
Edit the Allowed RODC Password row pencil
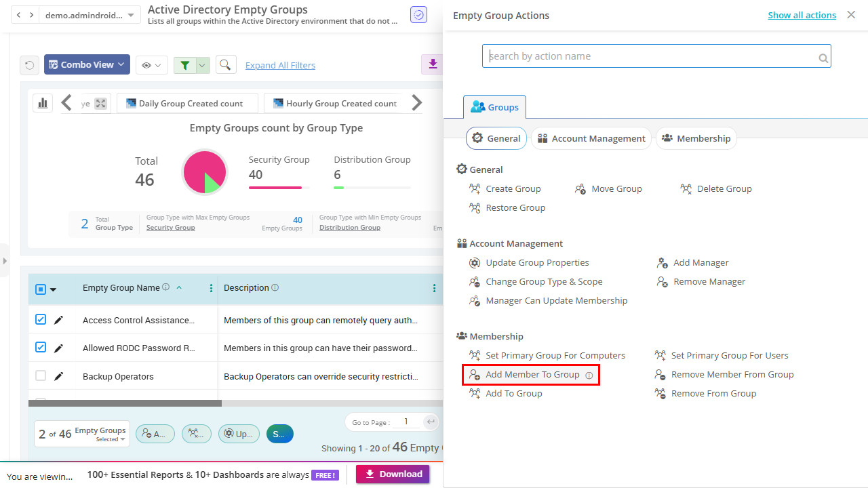click(x=59, y=348)
